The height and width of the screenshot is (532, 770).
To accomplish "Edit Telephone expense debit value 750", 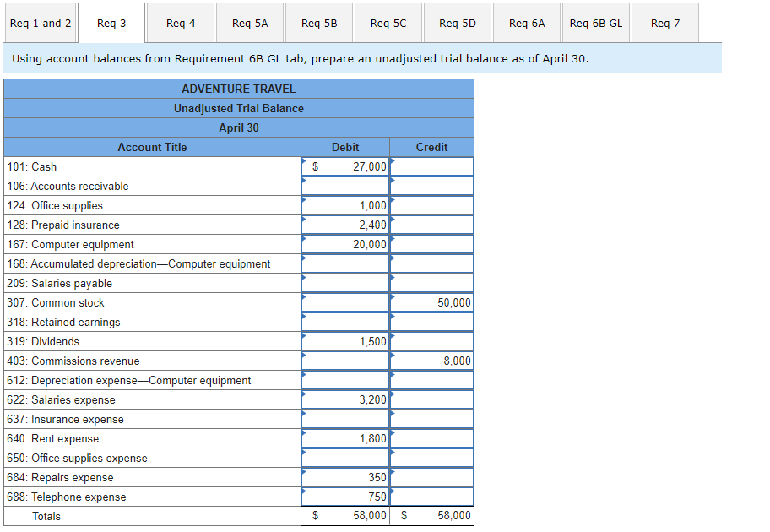I will 345,497.
